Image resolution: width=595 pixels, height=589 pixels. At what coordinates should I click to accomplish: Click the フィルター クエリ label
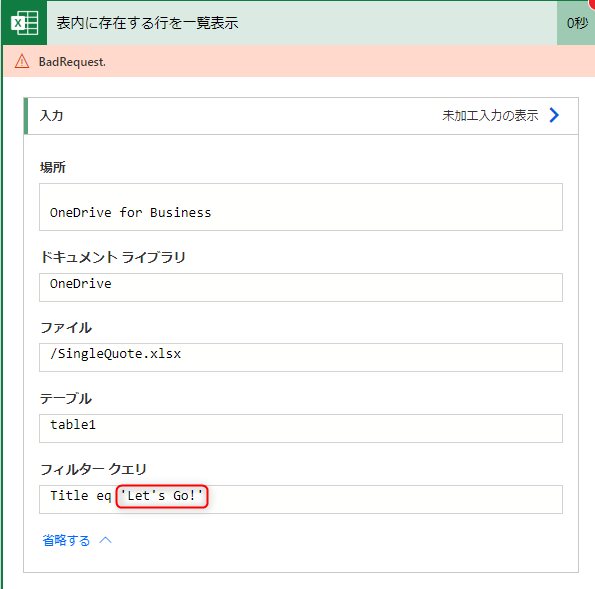93,469
